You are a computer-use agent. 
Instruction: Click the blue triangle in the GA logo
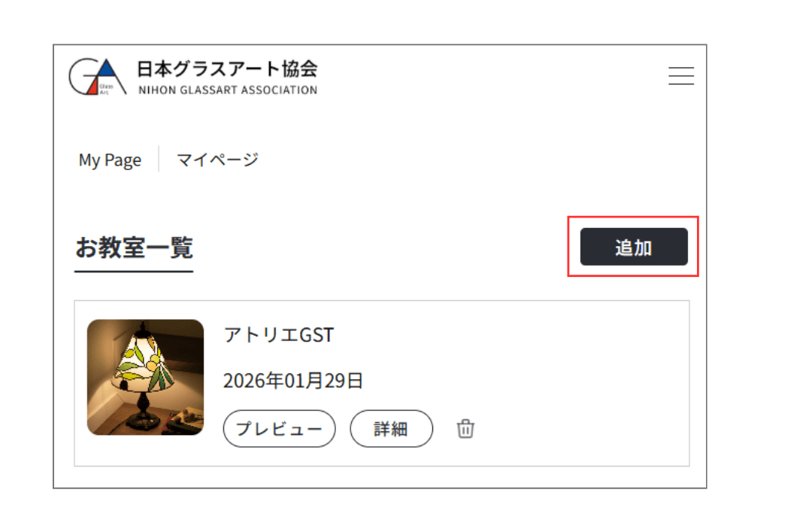[106, 68]
